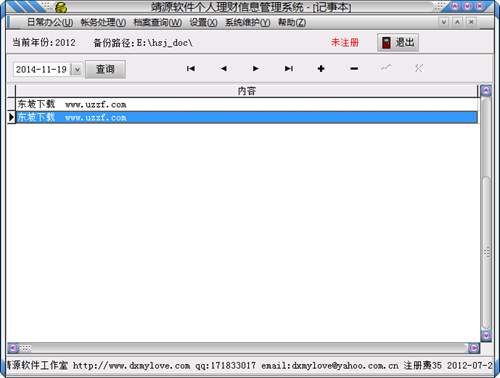
Task: Click the MDI child up arrow in menu bar
Action: [457, 22]
